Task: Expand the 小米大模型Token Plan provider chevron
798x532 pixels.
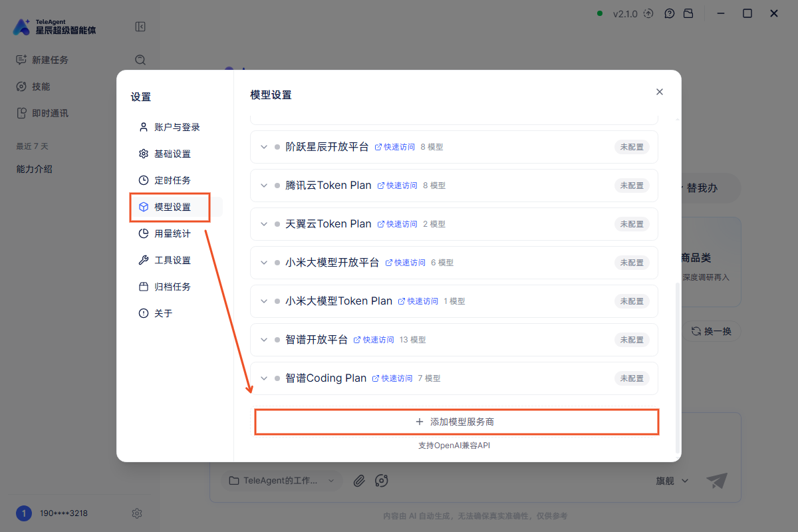Action: pos(264,301)
